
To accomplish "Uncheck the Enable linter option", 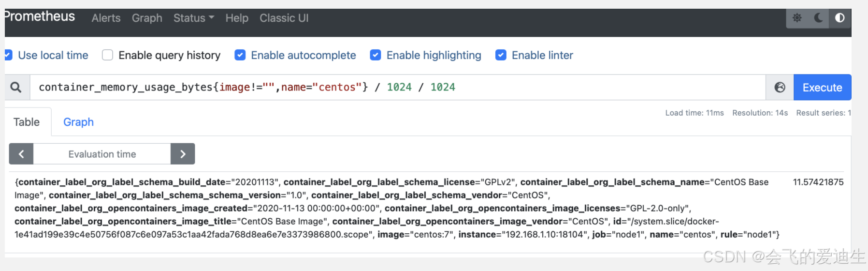I will pyautogui.click(x=501, y=55).
